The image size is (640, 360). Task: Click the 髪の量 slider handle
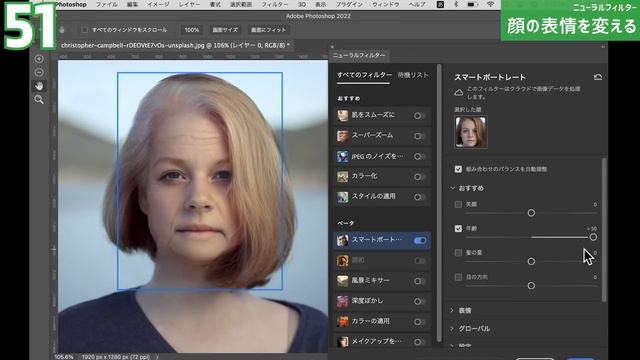pyautogui.click(x=531, y=261)
